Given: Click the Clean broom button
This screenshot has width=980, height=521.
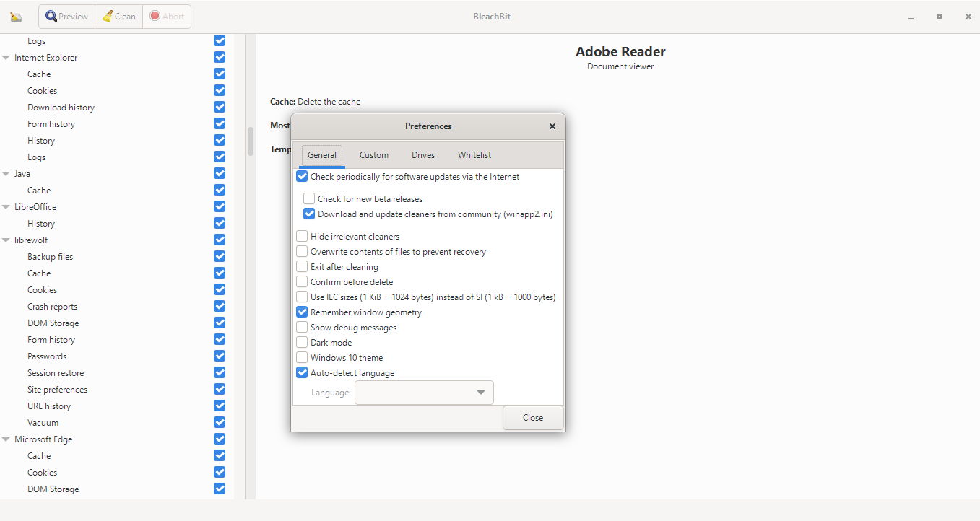Looking at the screenshot, I should (118, 17).
